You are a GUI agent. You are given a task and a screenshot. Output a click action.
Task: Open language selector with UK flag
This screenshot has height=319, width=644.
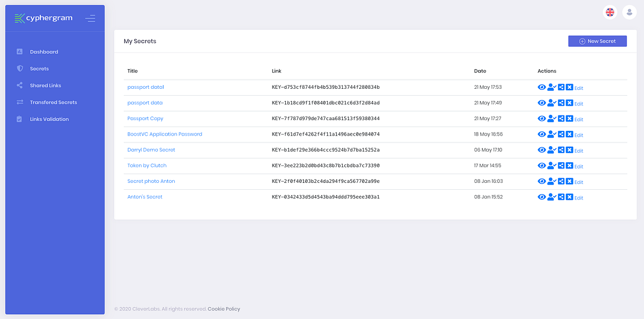tap(610, 12)
